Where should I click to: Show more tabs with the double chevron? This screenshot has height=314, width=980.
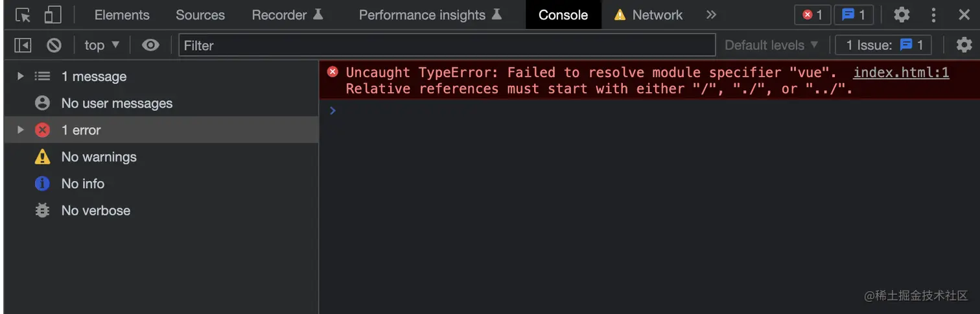pyautogui.click(x=712, y=15)
